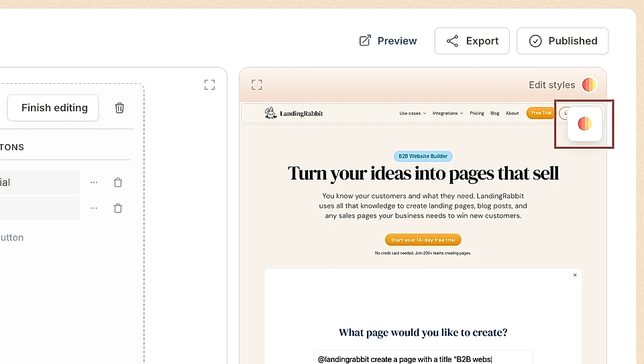
Task: Click the share icon on Export
Action: pos(453,41)
